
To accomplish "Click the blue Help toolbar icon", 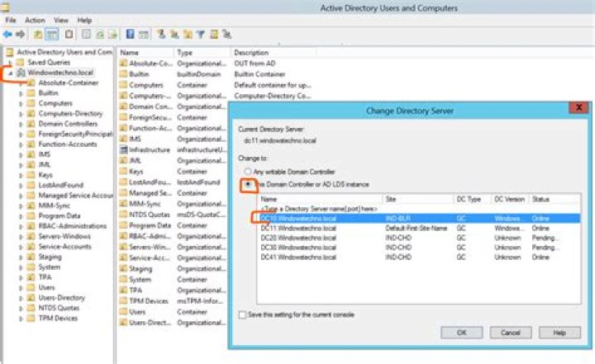I will 131,35.
